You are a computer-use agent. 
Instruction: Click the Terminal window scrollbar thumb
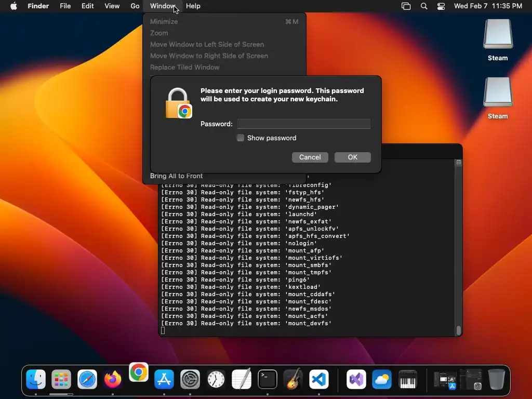[x=459, y=330]
